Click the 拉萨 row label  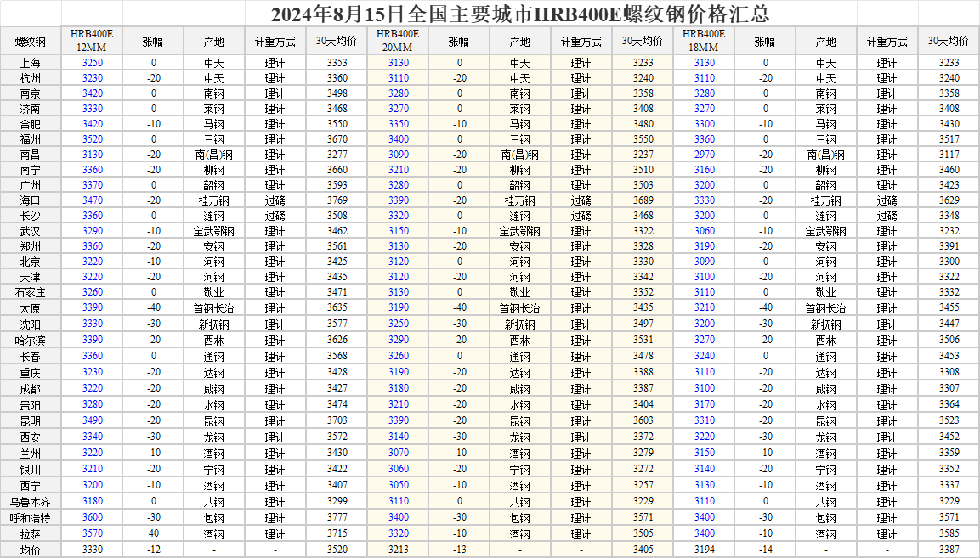(x=31, y=533)
